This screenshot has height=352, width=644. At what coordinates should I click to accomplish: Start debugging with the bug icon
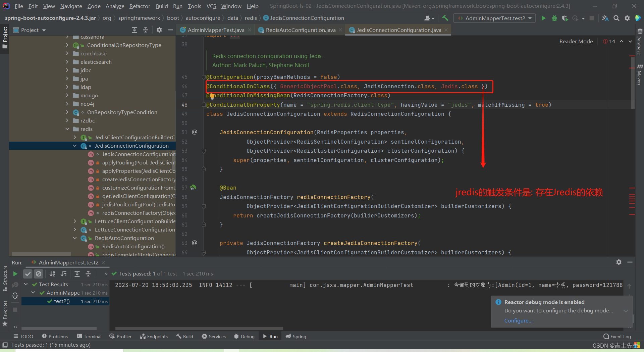[x=554, y=18]
